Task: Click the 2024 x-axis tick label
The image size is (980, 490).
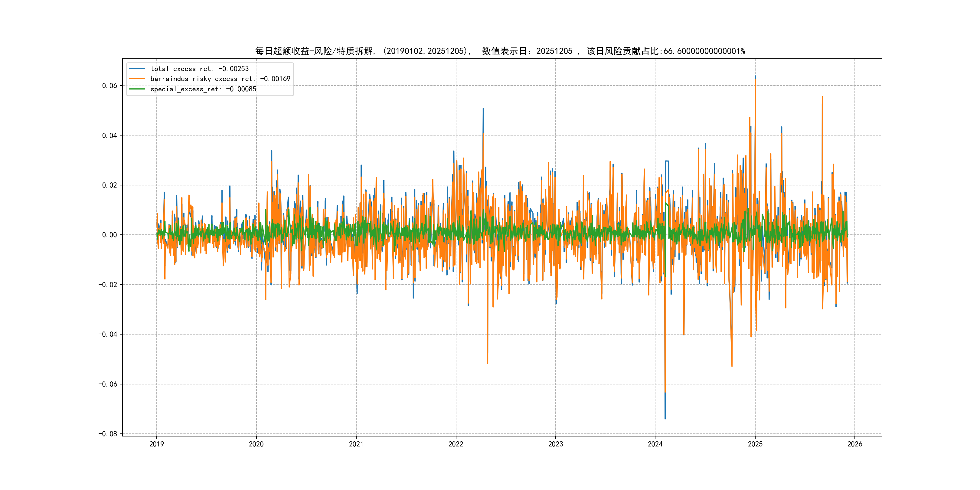Action: tap(655, 444)
